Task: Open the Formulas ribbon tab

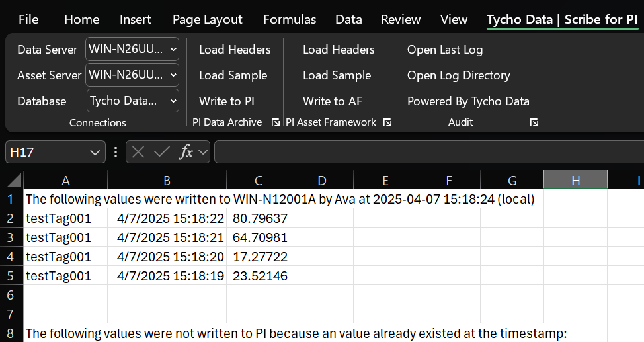Action: [289, 19]
